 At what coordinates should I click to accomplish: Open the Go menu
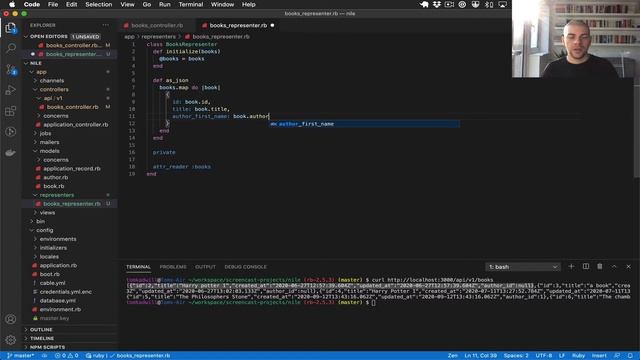pos(147,4)
